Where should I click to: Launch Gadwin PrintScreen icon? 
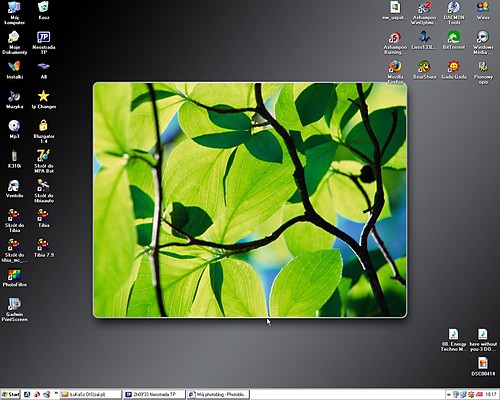pyautogui.click(x=14, y=310)
